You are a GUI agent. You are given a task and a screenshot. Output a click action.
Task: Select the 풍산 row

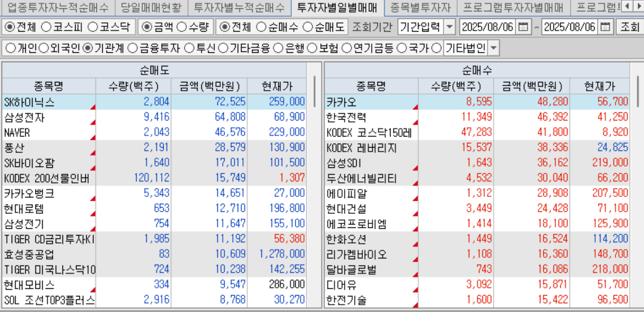(154, 148)
